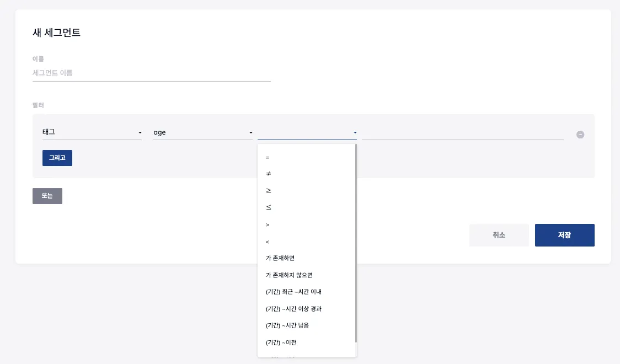Select 가 존재하지 않으면 option

pyautogui.click(x=307, y=275)
